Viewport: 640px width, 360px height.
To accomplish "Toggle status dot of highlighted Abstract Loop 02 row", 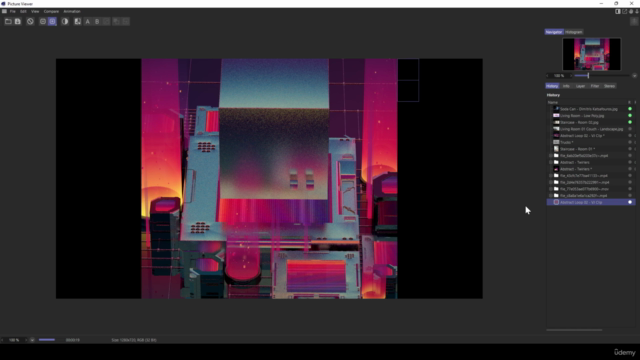I will tap(630, 202).
